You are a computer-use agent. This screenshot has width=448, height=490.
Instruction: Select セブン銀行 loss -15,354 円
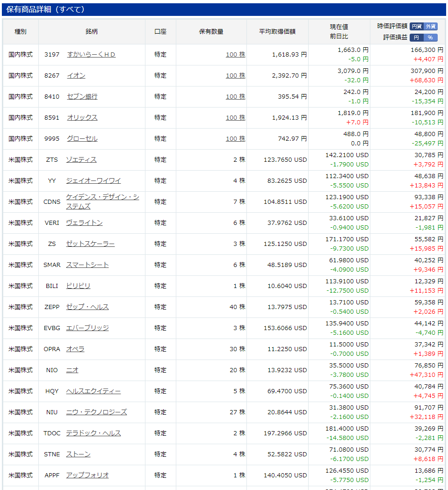427,101
